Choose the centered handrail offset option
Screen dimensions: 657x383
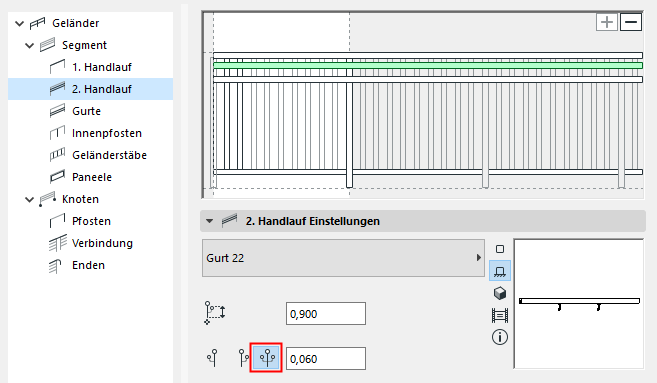click(x=213, y=358)
